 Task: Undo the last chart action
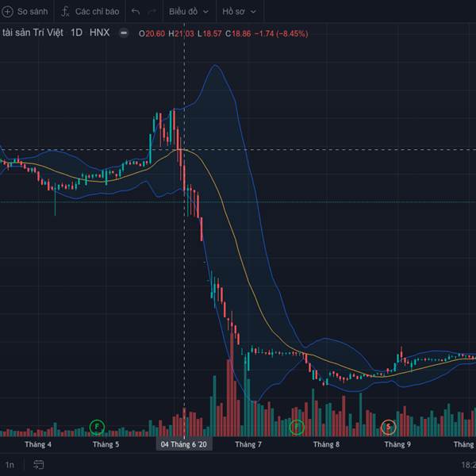click(136, 12)
